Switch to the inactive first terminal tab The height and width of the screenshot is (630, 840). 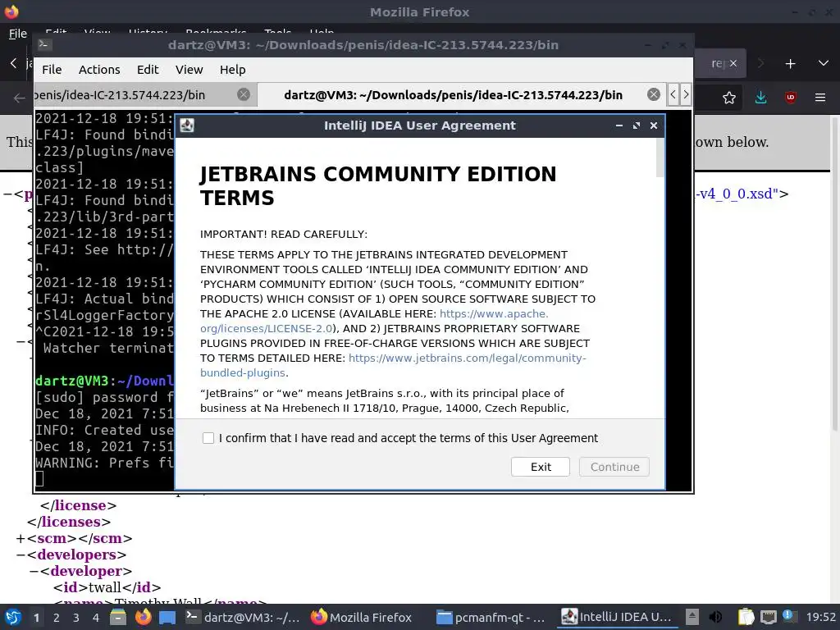coord(144,95)
